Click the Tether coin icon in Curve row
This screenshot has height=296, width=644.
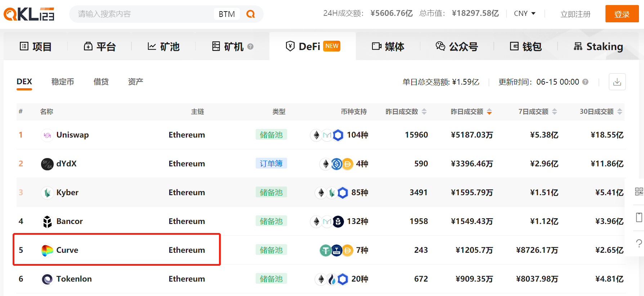326,250
